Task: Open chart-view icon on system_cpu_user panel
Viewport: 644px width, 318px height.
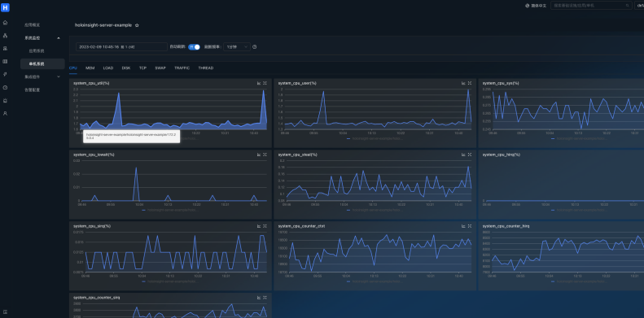Action: (x=463, y=83)
